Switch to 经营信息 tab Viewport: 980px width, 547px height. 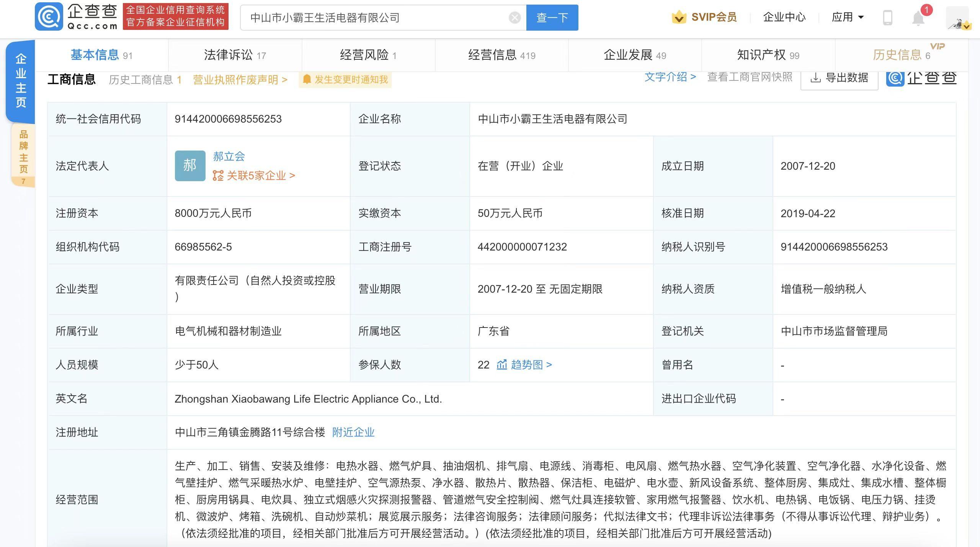[x=501, y=55]
